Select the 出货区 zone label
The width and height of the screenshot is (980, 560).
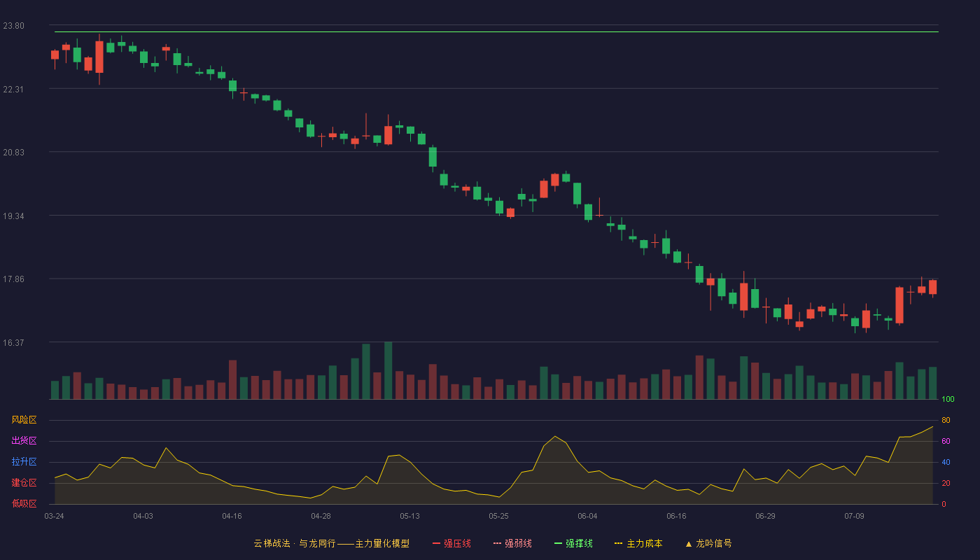click(x=24, y=441)
